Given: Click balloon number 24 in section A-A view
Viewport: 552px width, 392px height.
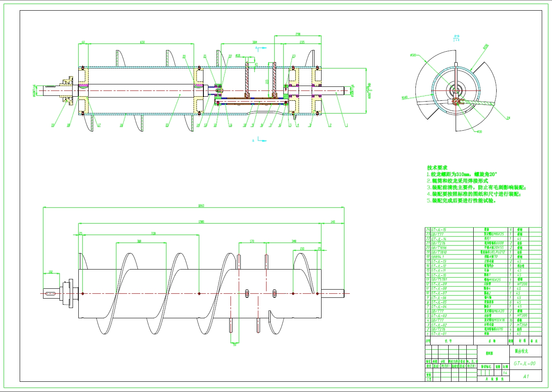Looking at the screenshot, I should (508, 118).
